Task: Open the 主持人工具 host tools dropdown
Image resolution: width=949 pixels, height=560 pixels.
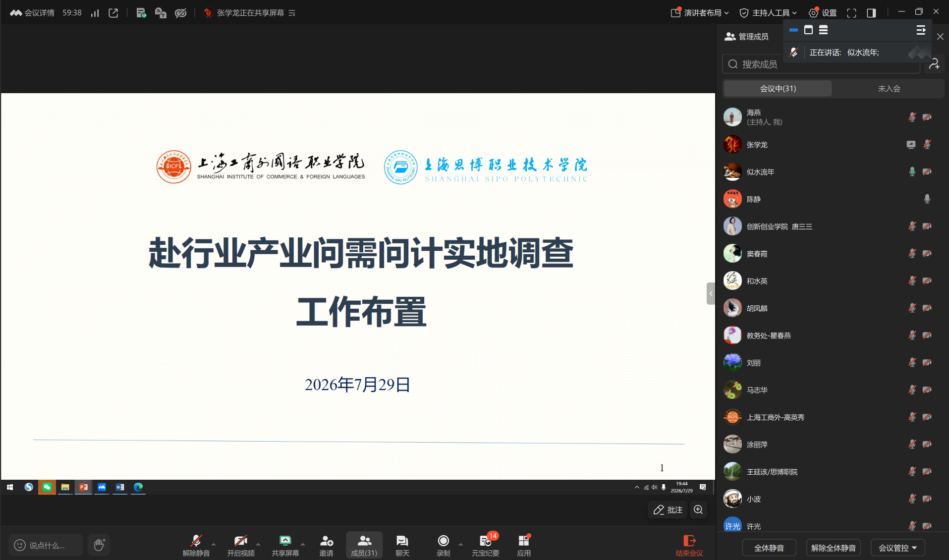Action: 768,13
